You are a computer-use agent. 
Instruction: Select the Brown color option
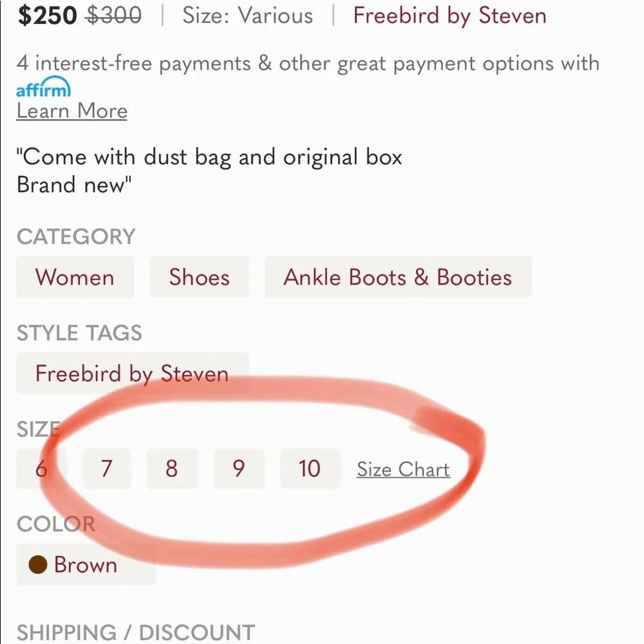[x=86, y=565]
